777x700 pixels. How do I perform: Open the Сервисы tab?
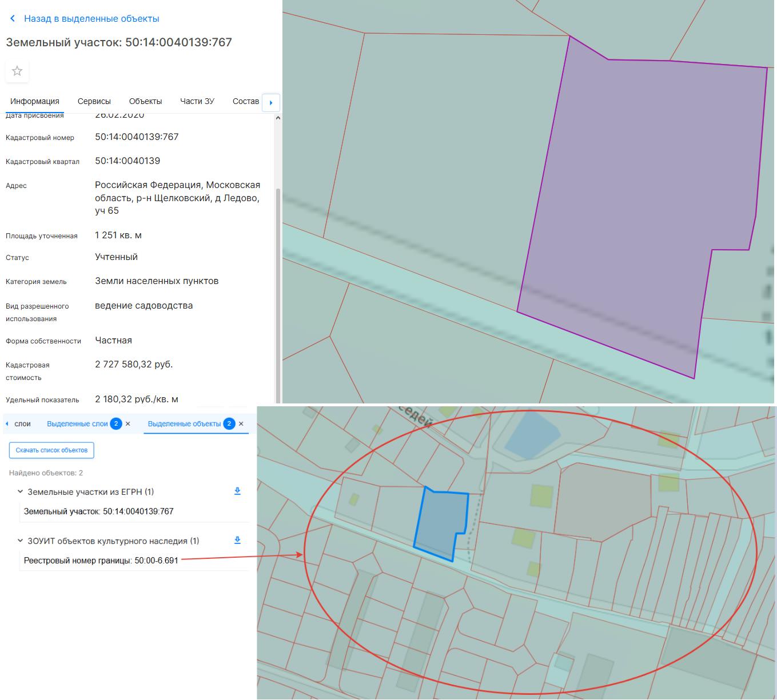coord(94,101)
